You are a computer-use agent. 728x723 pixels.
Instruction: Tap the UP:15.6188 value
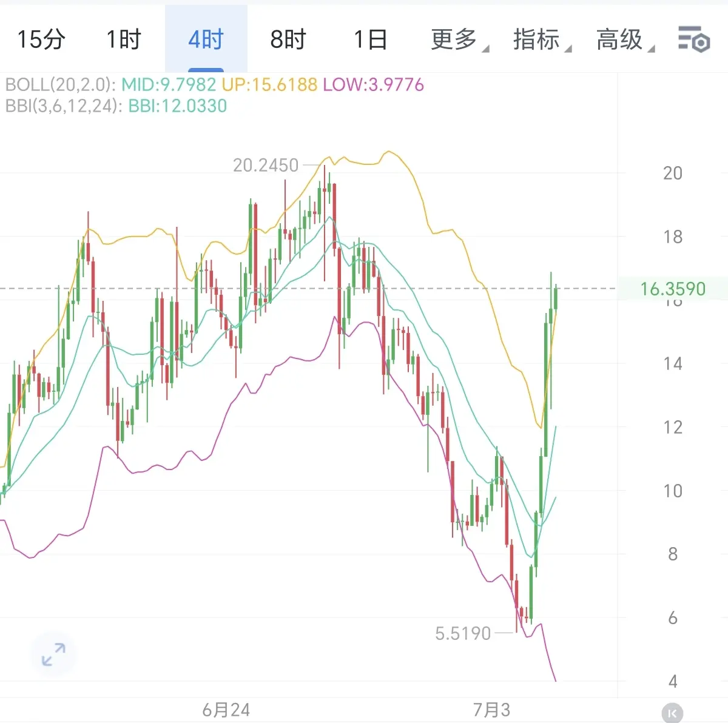(x=269, y=84)
